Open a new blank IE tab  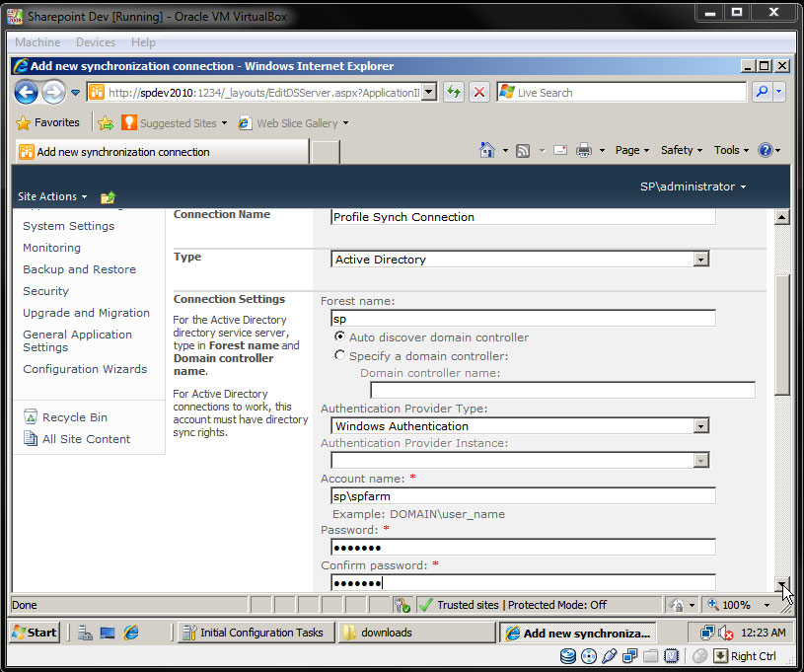point(326,152)
